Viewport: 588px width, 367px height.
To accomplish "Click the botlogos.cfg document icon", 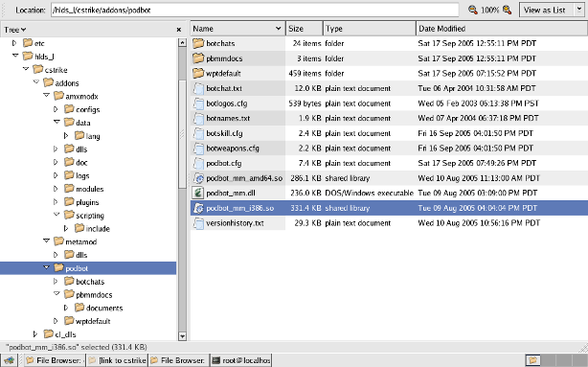I will tap(198, 103).
